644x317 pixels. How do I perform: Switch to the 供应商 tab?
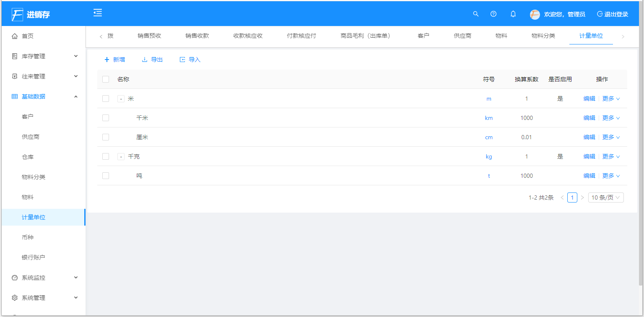(462, 36)
